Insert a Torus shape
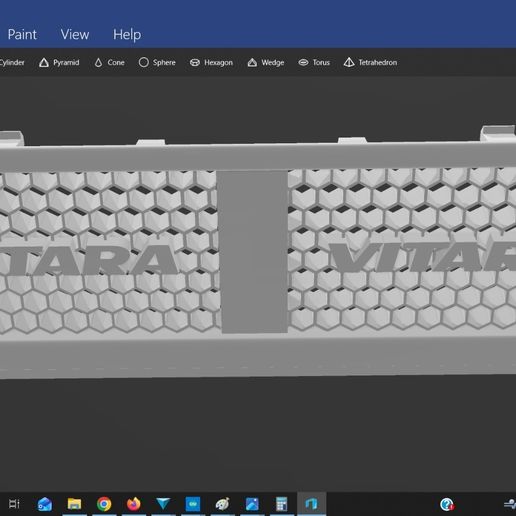The height and width of the screenshot is (516, 516). coord(314,63)
